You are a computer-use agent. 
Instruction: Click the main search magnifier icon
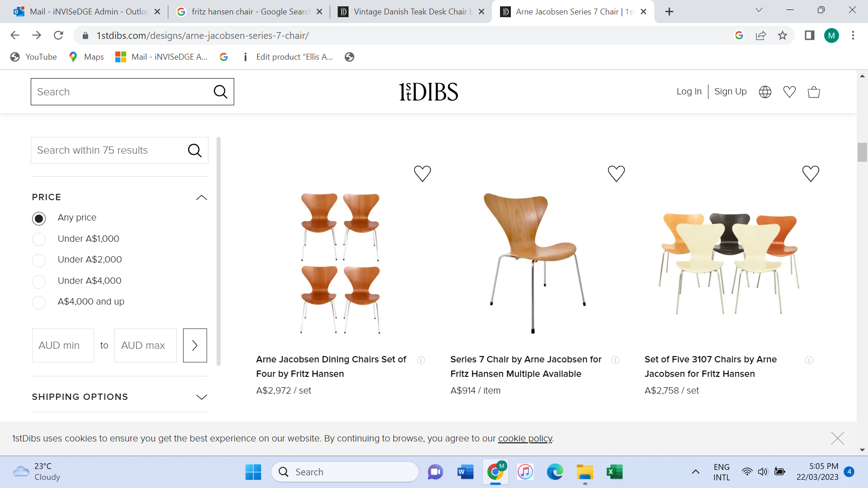[220, 92]
